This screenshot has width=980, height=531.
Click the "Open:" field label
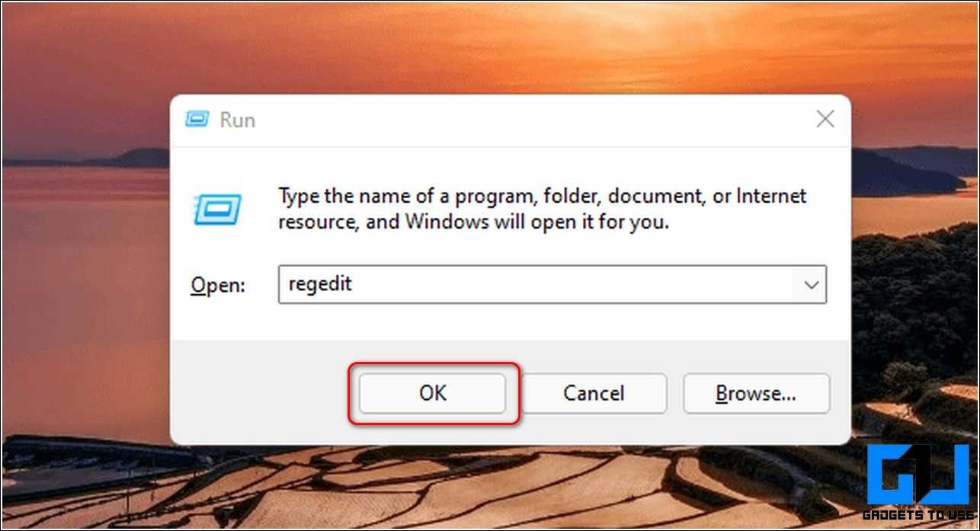(x=218, y=286)
